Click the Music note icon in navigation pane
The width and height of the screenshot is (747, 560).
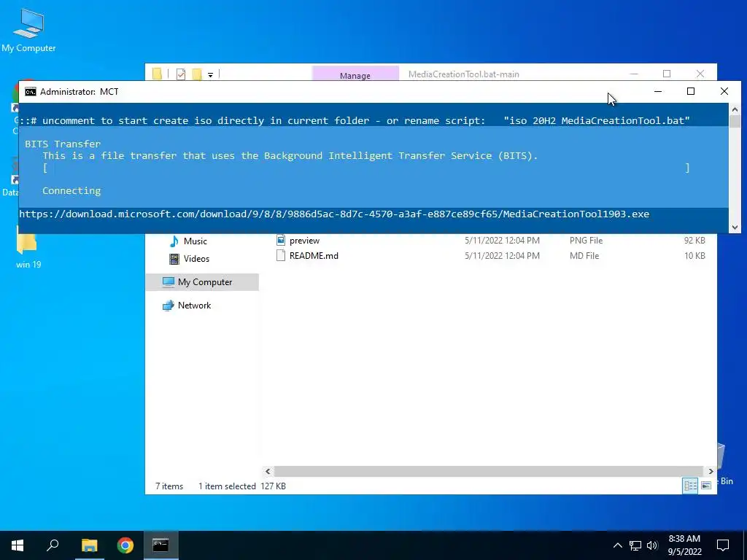coord(174,241)
